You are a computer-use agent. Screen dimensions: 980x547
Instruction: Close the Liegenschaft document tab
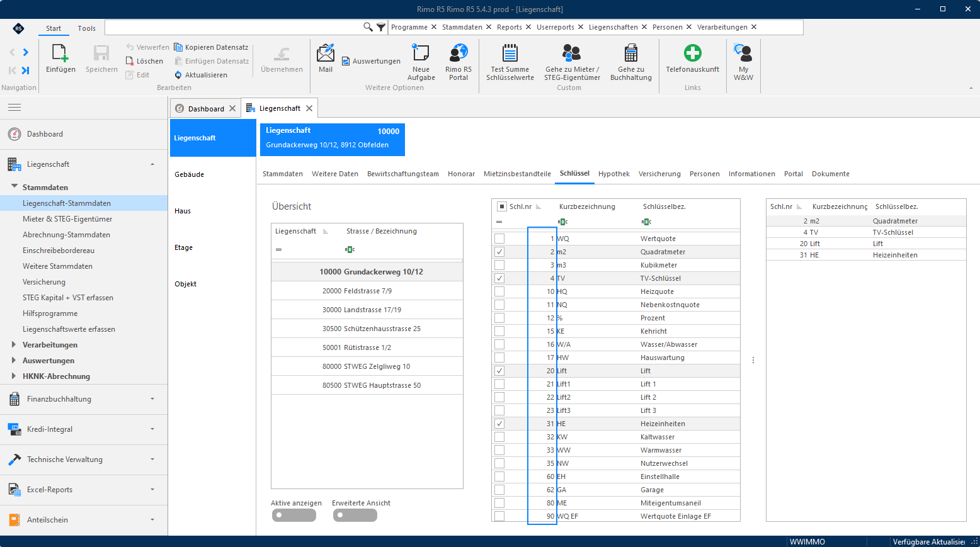click(x=309, y=108)
